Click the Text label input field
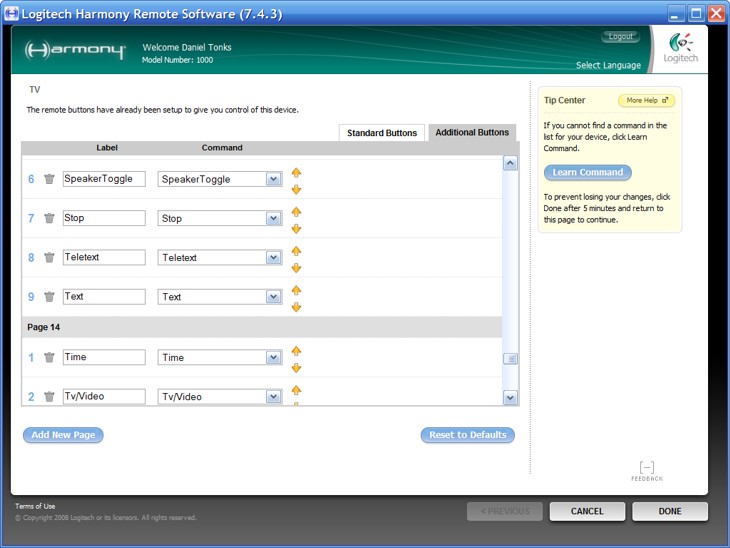The width and height of the screenshot is (730, 548). [x=104, y=297]
